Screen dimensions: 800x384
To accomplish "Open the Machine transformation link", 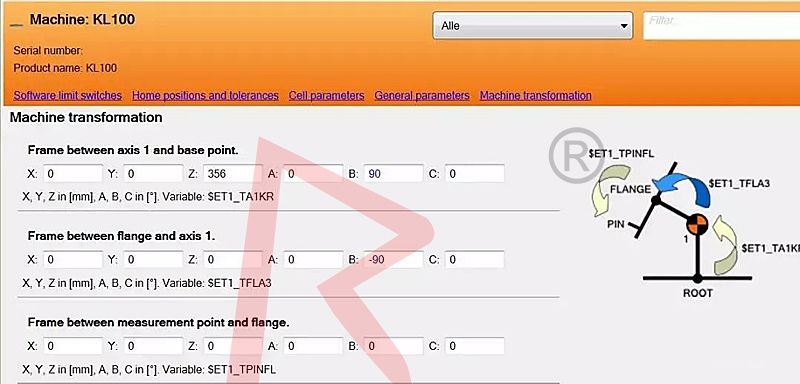I will tap(536, 95).
